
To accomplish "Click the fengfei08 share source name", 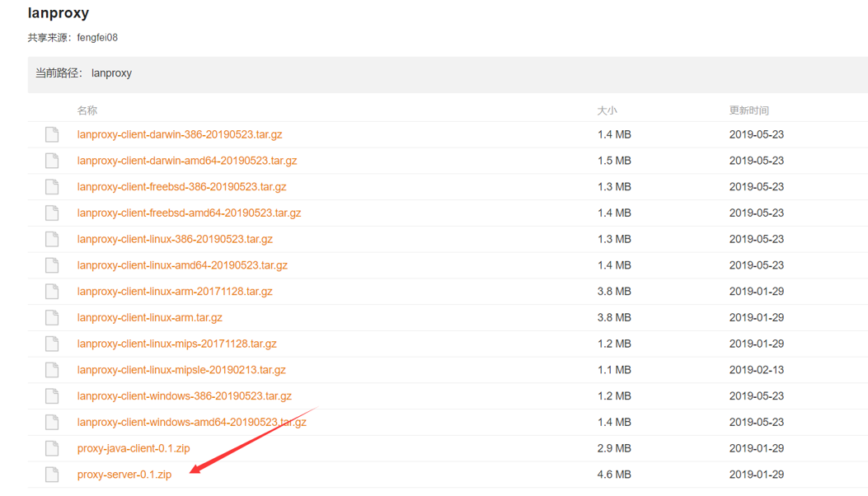I will point(97,38).
